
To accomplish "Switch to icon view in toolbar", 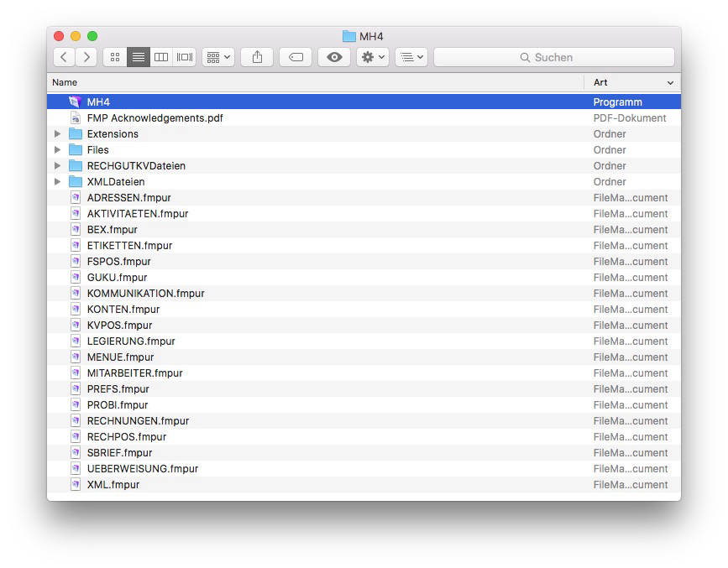I will tap(115, 57).
